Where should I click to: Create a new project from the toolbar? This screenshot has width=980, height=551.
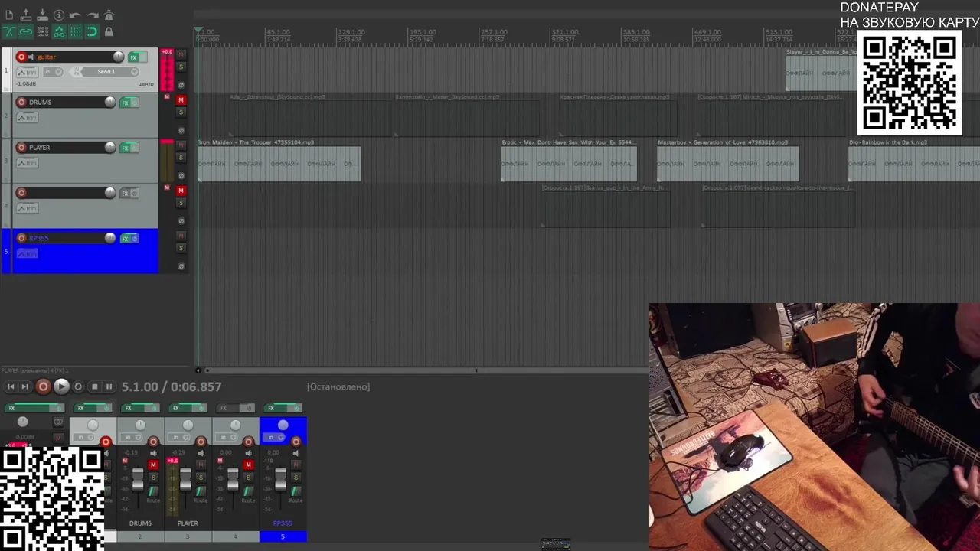(9, 15)
